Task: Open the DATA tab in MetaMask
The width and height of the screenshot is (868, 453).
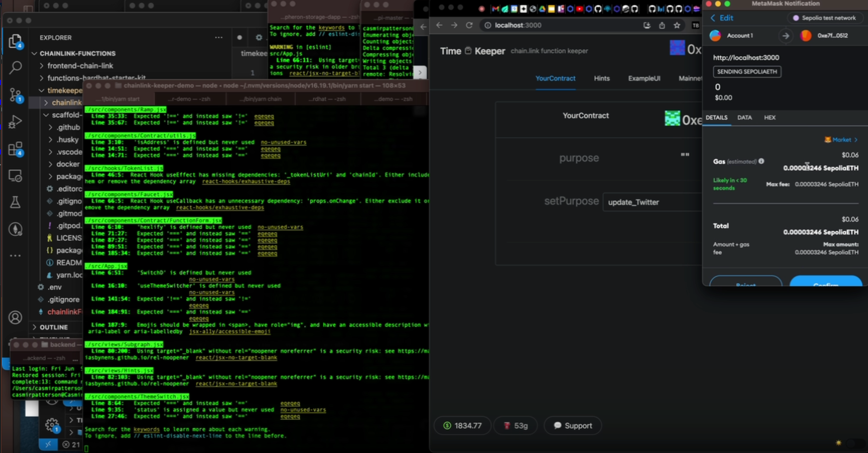Action: (x=744, y=117)
